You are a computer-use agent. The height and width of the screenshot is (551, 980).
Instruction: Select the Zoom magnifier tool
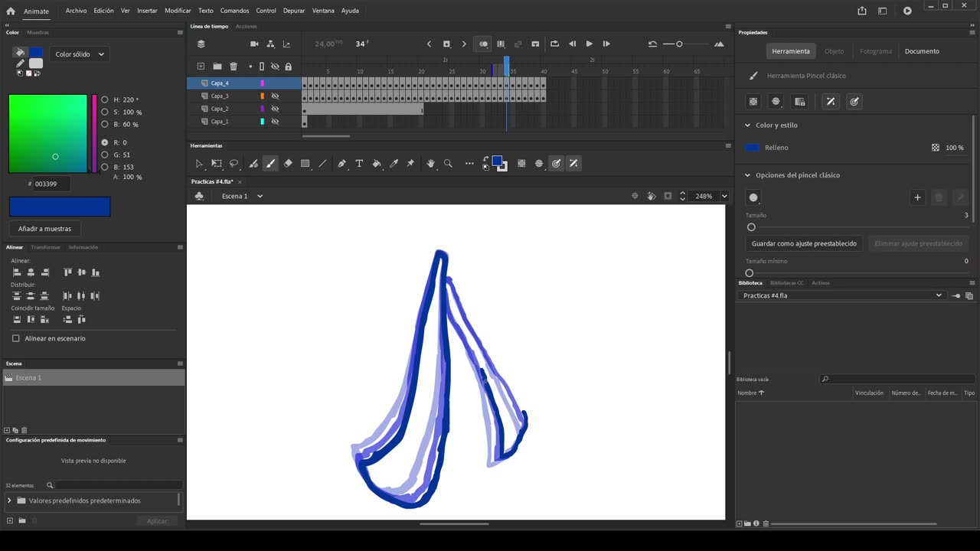(448, 163)
